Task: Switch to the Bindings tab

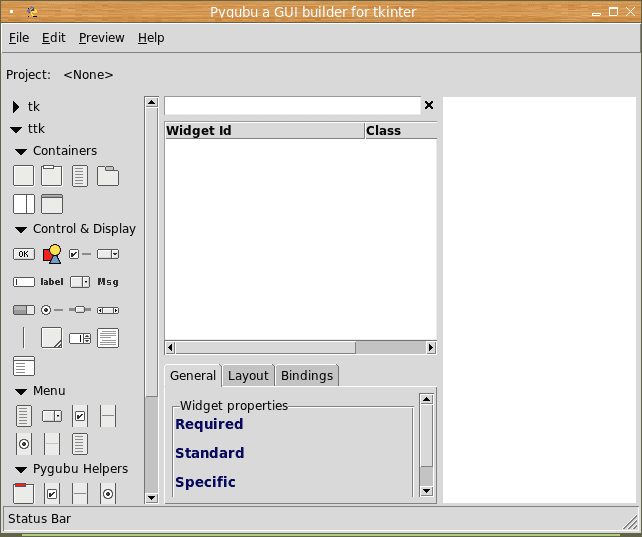Action: tap(307, 375)
